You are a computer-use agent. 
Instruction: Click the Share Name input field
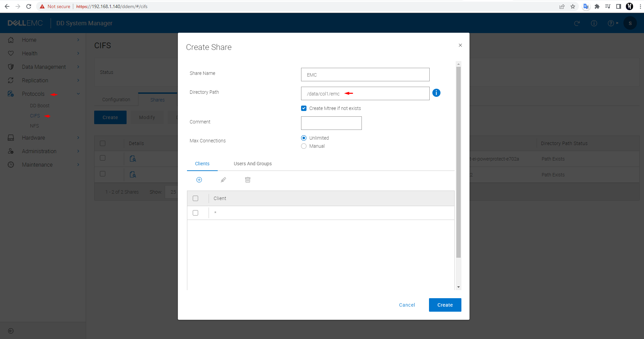(365, 75)
